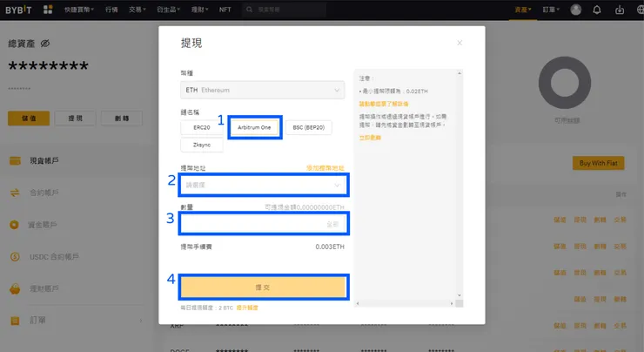Open the apps grid icon beside the logo
The height and width of the screenshot is (352, 644).
tap(48, 10)
